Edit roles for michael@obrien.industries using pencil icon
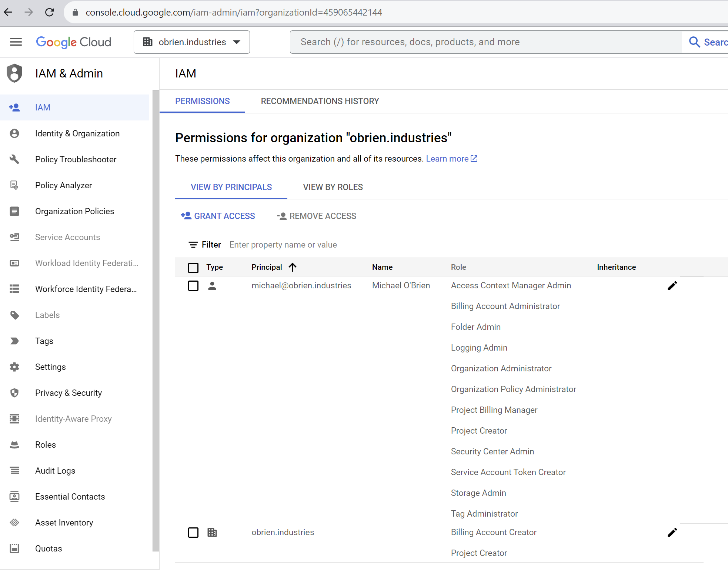The width and height of the screenshot is (728, 570). coord(673,286)
